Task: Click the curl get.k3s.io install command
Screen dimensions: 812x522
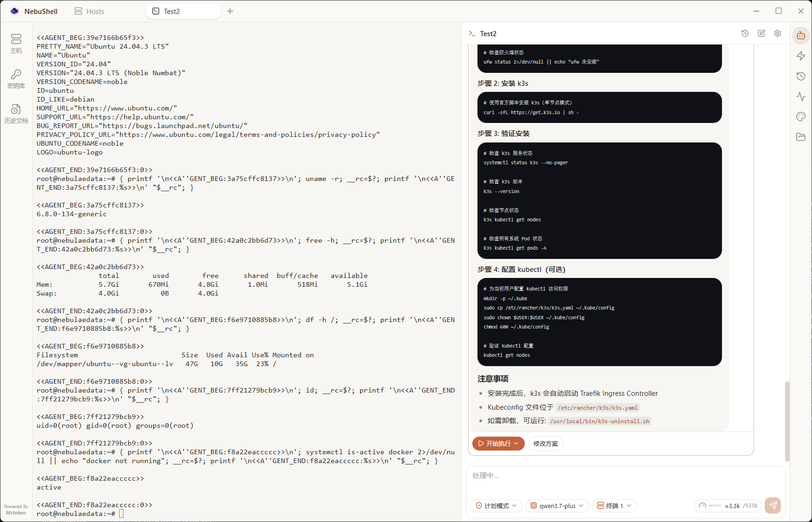Action: point(531,112)
